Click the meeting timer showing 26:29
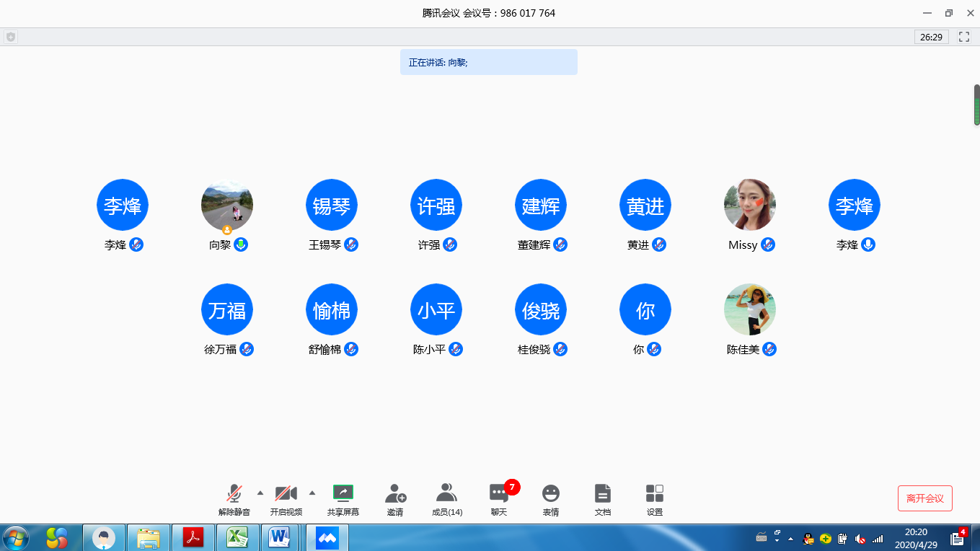The width and height of the screenshot is (980, 551). tap(932, 37)
